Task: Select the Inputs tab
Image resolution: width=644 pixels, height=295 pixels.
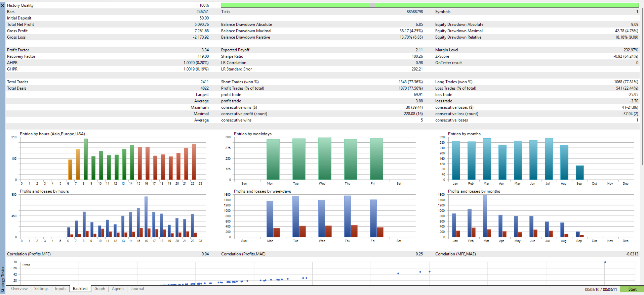Action: 61,289
